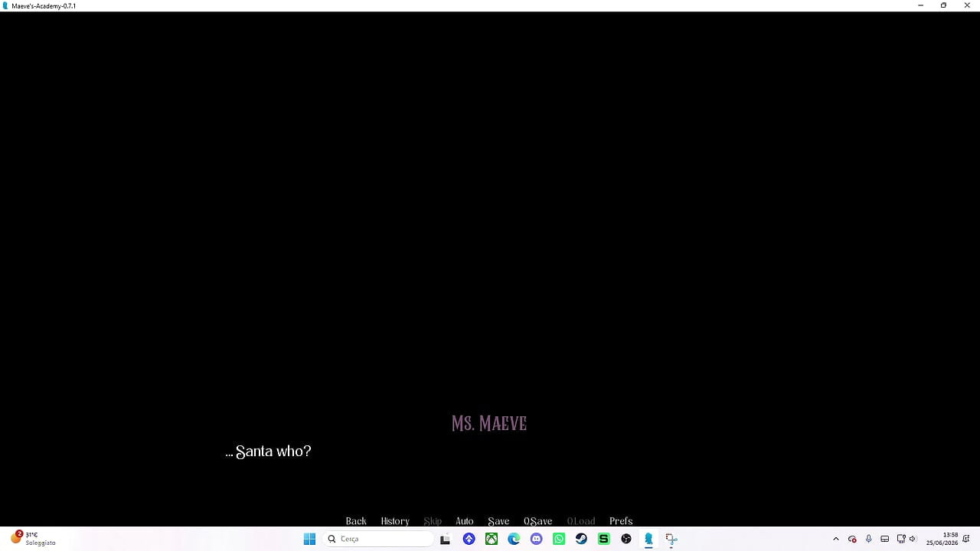This screenshot has height=551, width=980.
Task: Open the notifications bell icon
Action: coord(967,539)
